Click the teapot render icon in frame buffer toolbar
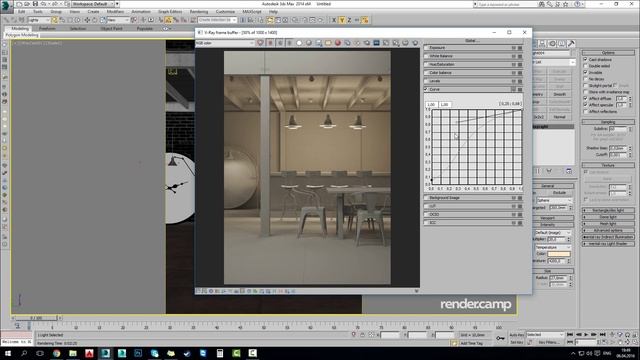Viewport: 640px width, 360px height. 415,43
